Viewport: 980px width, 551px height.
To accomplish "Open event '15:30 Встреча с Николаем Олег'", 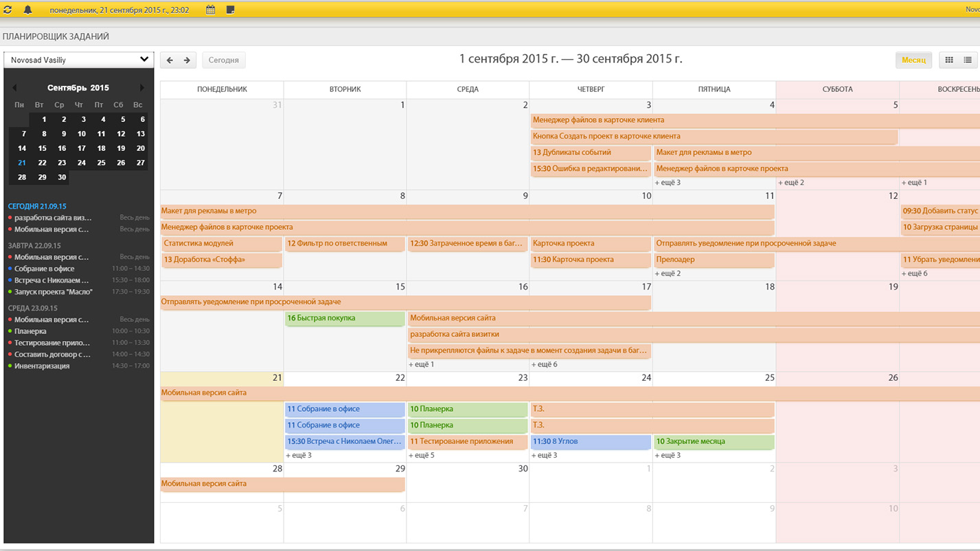I will coord(345,442).
